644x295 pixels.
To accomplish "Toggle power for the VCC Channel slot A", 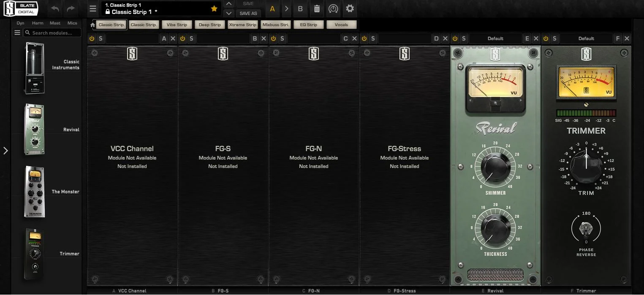I will point(92,38).
